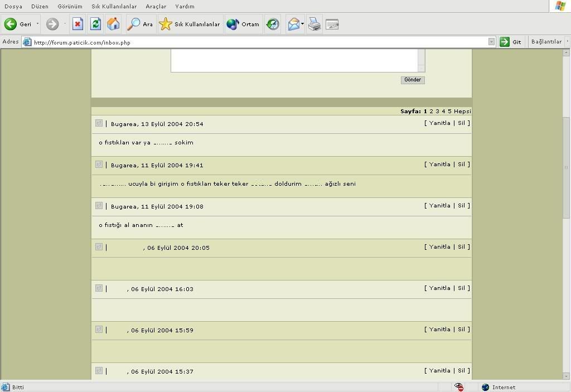Click Yanıtla for 11 Eylül 19:08 message
This screenshot has height=392, width=571.
click(439, 205)
